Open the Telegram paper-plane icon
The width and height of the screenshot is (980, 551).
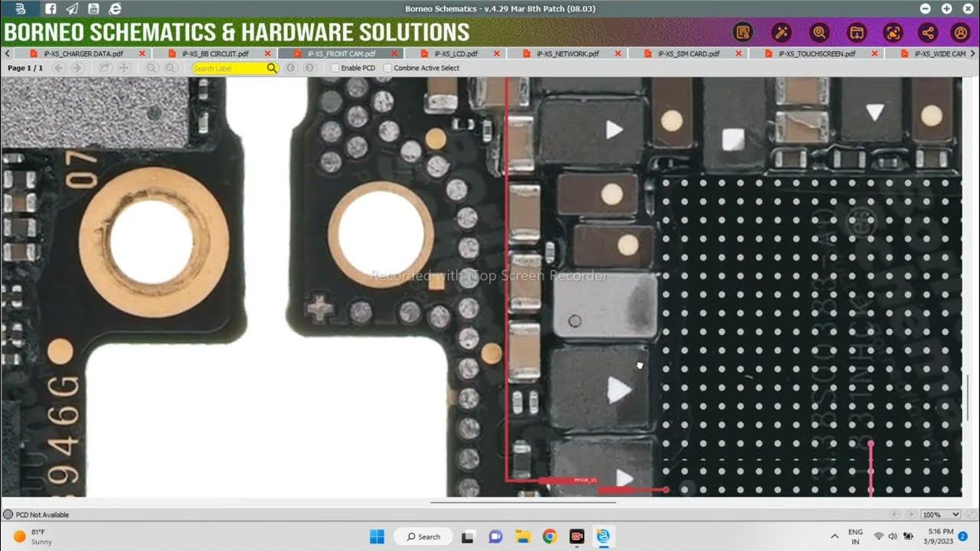click(x=72, y=8)
